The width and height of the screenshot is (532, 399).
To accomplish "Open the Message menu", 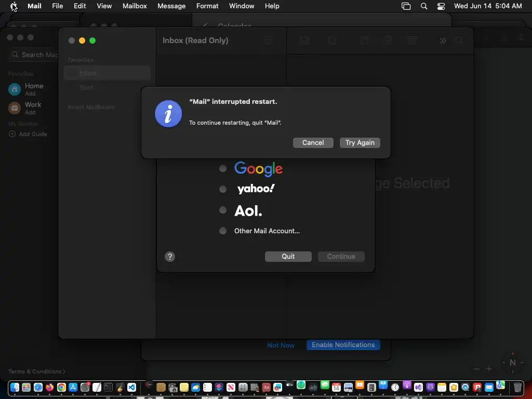I will [171, 6].
